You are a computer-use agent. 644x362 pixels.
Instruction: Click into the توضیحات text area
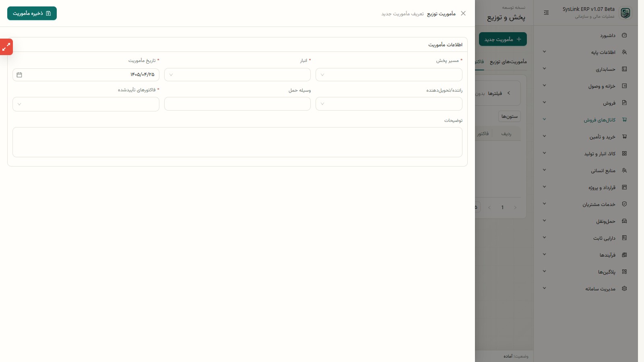237,142
